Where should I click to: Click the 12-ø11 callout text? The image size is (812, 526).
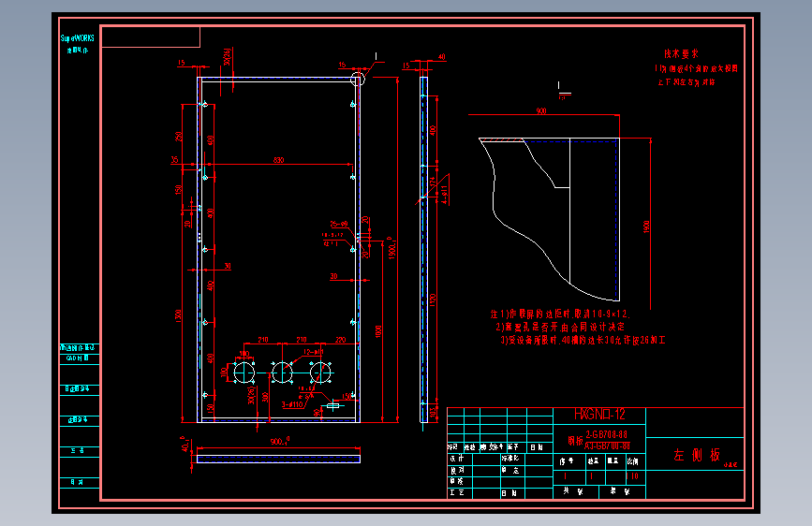click(x=314, y=352)
